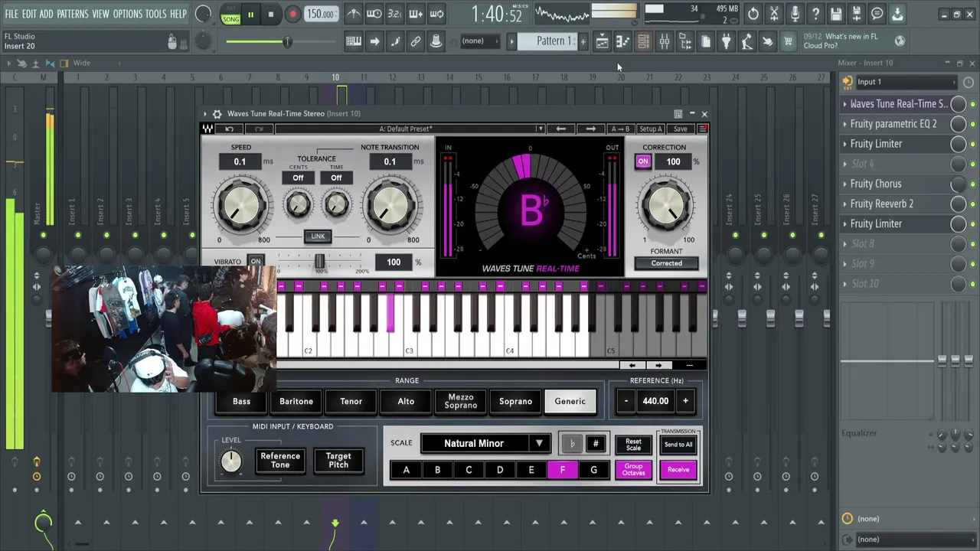Open the OPTIONS menu

tap(128, 14)
